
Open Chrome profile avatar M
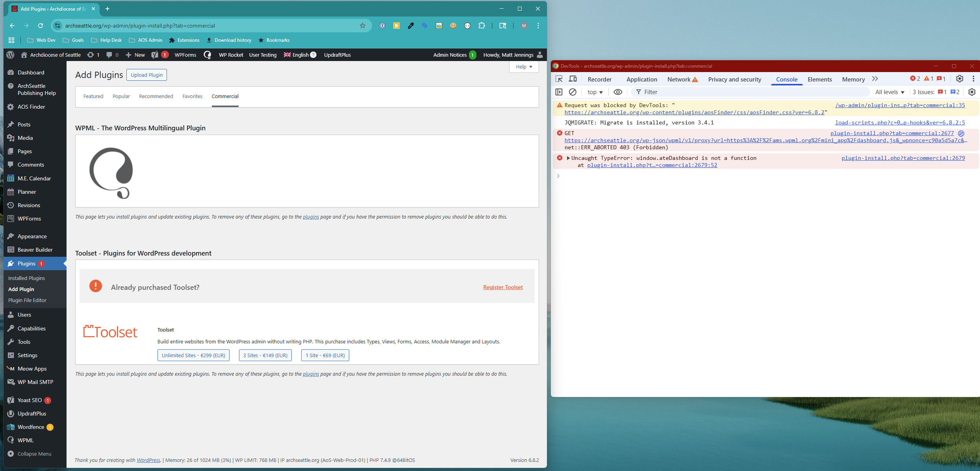(524, 26)
